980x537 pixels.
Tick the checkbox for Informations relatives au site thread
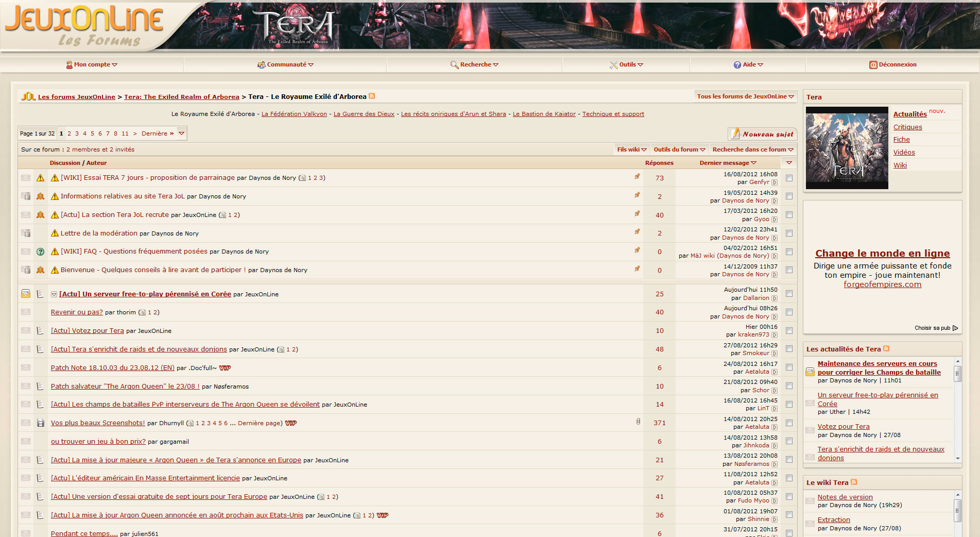(x=789, y=196)
